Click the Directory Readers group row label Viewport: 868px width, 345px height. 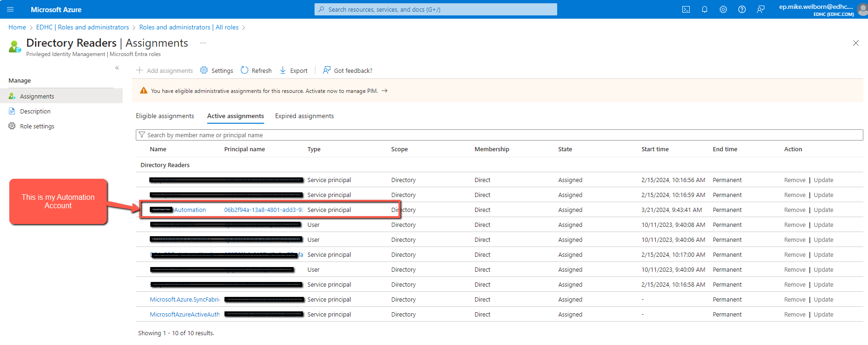tap(165, 165)
